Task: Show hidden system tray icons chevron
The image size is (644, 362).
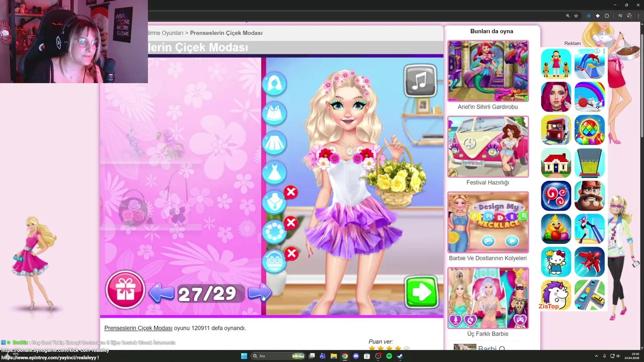Action: (596, 356)
